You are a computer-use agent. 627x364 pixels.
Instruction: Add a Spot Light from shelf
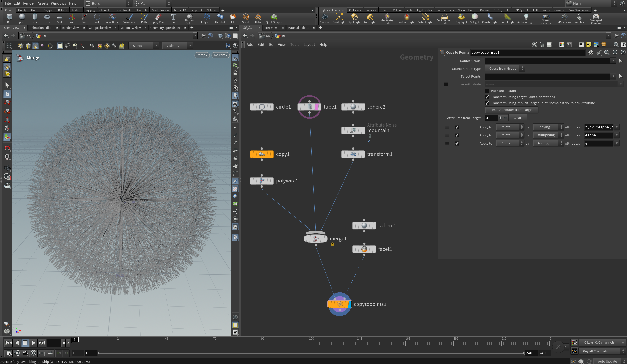coord(354,18)
